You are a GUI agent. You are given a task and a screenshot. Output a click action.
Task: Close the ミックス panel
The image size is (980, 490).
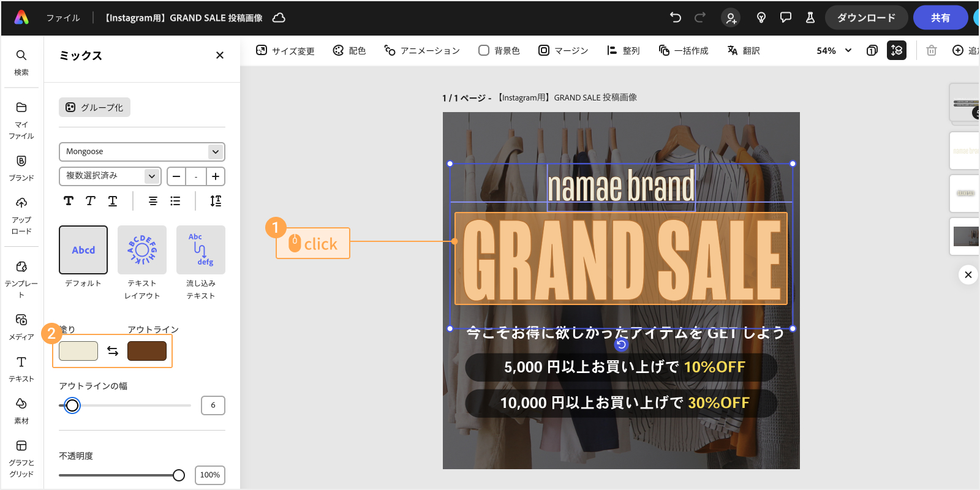(x=220, y=55)
